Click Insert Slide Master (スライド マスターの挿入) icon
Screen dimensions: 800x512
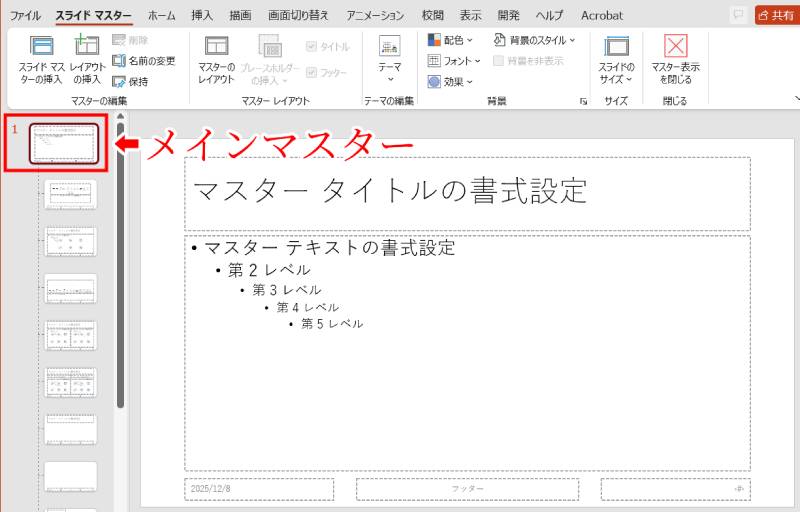coord(41,46)
